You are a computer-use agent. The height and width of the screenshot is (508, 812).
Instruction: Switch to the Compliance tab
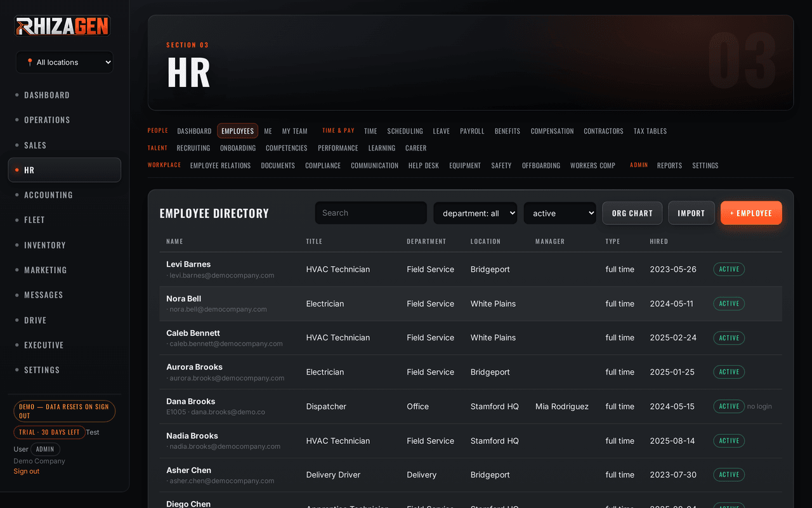click(x=323, y=165)
